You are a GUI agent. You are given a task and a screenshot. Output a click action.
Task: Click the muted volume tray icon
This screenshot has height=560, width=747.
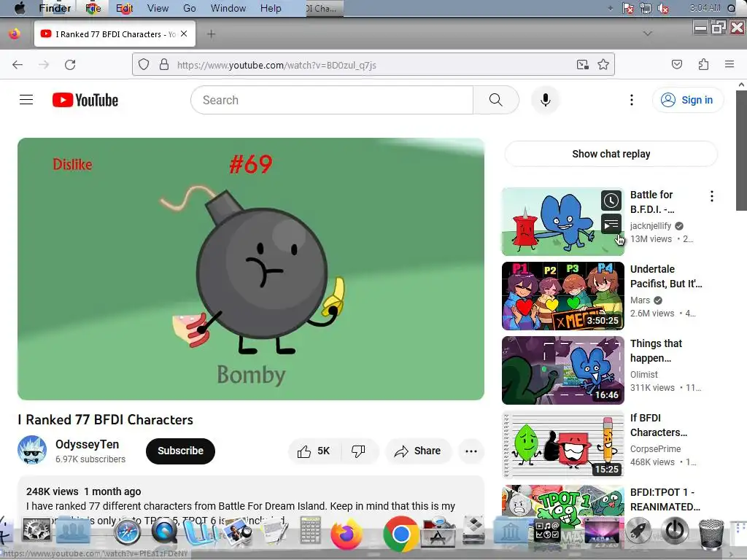tap(663, 8)
